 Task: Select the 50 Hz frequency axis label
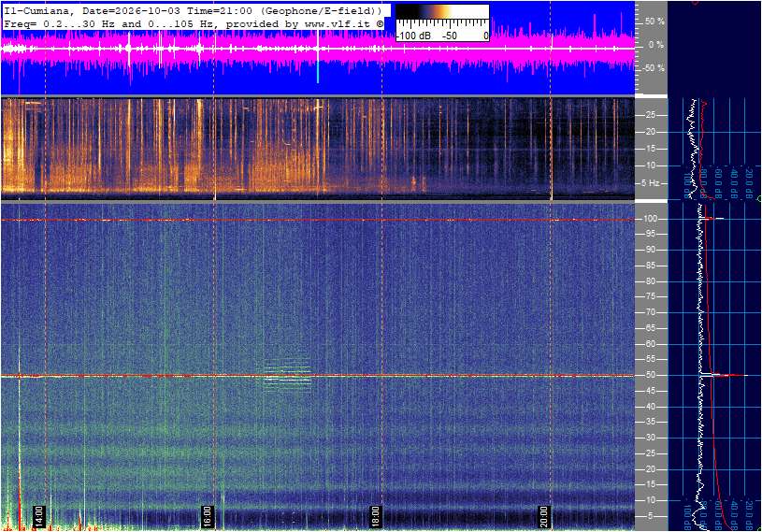click(x=650, y=375)
